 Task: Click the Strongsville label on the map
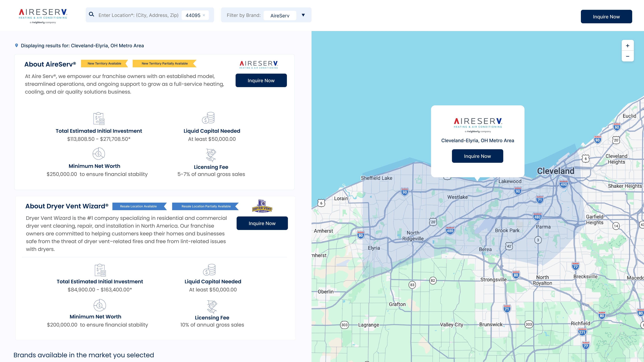click(x=493, y=279)
